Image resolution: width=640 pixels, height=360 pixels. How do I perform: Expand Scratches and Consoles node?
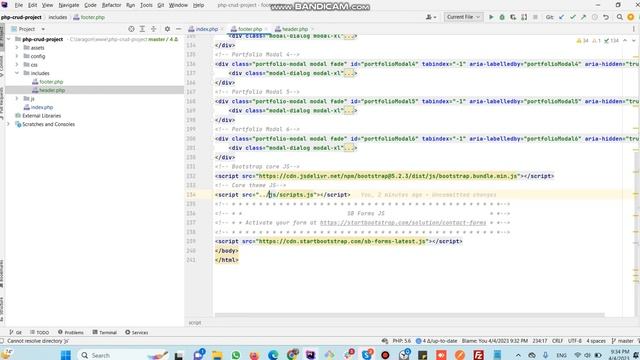[x=8, y=124]
